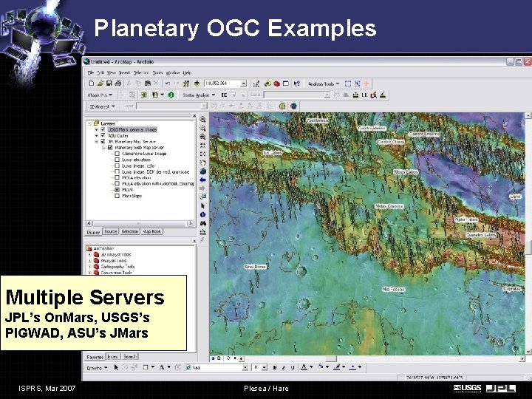The image size is (532, 399).
Task: Click the Save disk icon
Action: [x=109, y=83]
